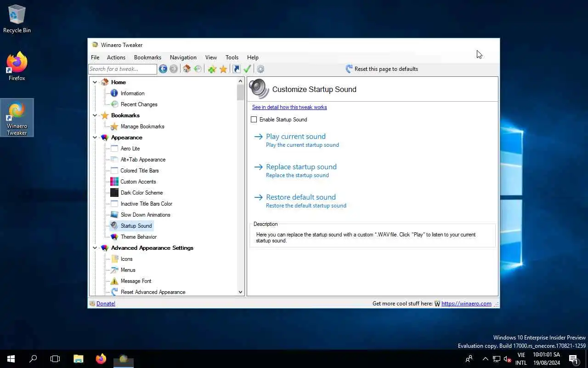Image resolution: width=588 pixels, height=368 pixels.
Task: Click Replace startup sound
Action: pyautogui.click(x=301, y=167)
